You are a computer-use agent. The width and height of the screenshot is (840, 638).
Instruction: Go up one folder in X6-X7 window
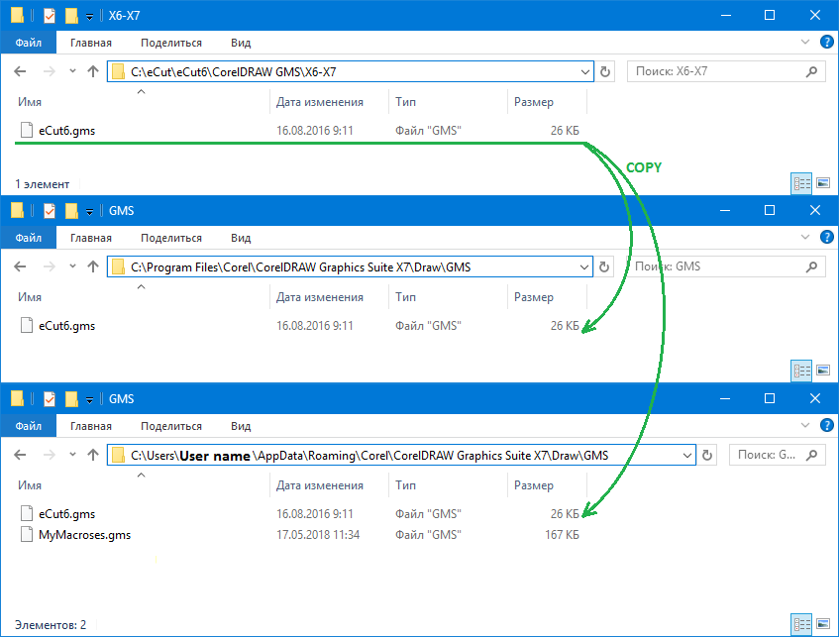pos(93,71)
